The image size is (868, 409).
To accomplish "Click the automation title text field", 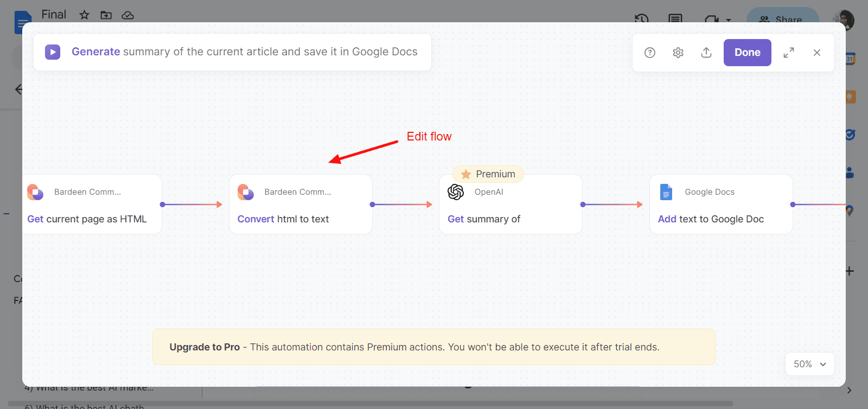I will [x=244, y=52].
